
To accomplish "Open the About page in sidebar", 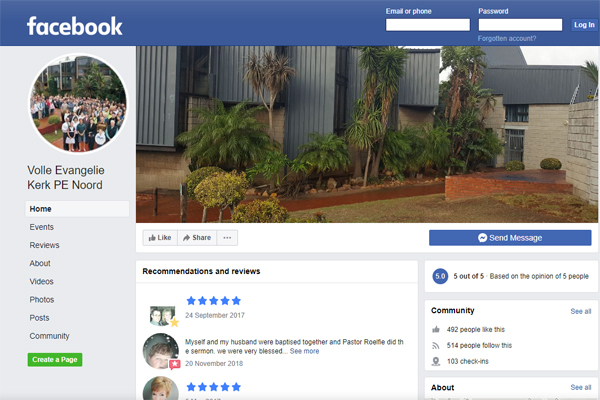I will [x=41, y=264].
